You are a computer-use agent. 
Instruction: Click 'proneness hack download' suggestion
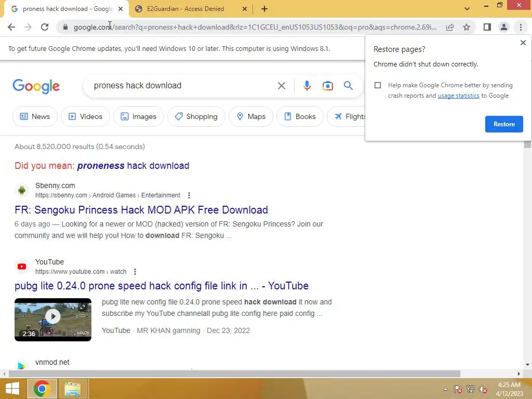click(134, 166)
